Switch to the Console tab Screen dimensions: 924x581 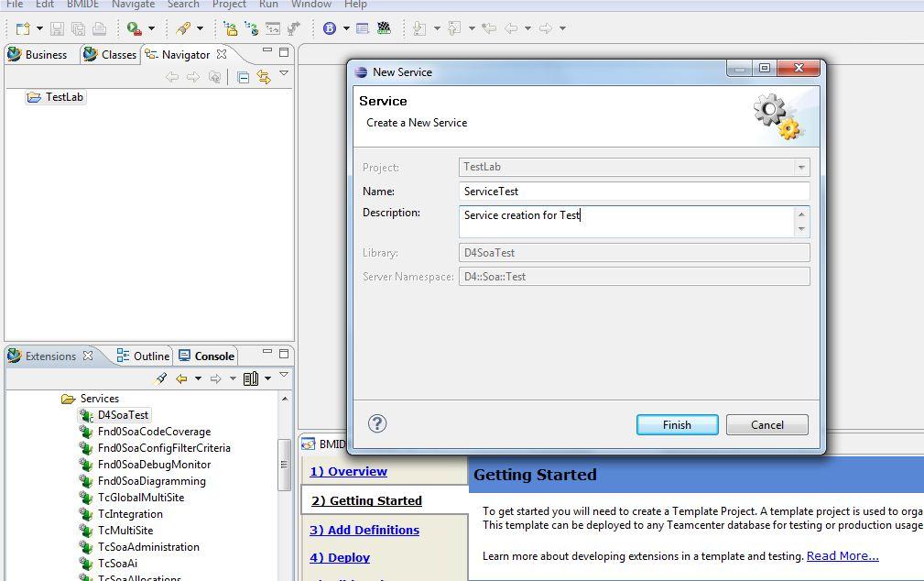point(206,356)
